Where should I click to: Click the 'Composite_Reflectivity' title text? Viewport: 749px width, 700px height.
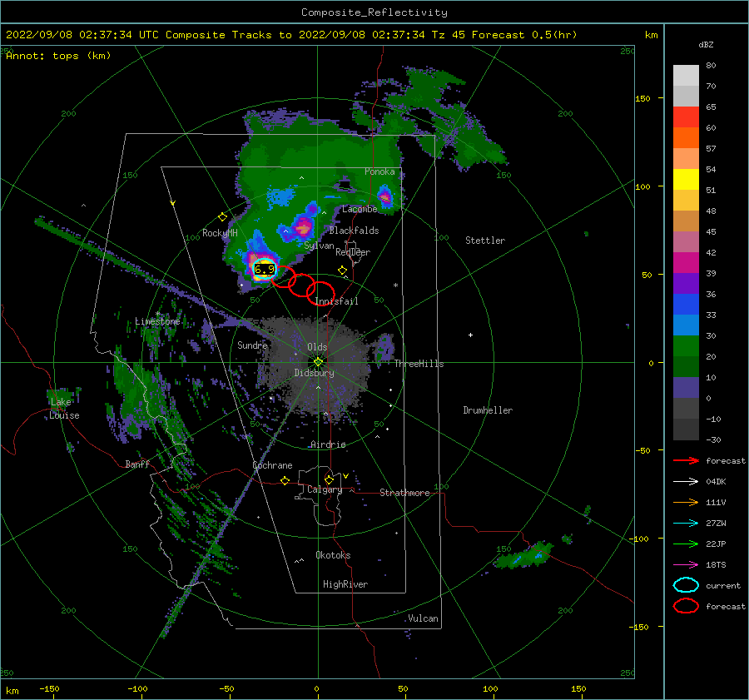click(x=374, y=12)
